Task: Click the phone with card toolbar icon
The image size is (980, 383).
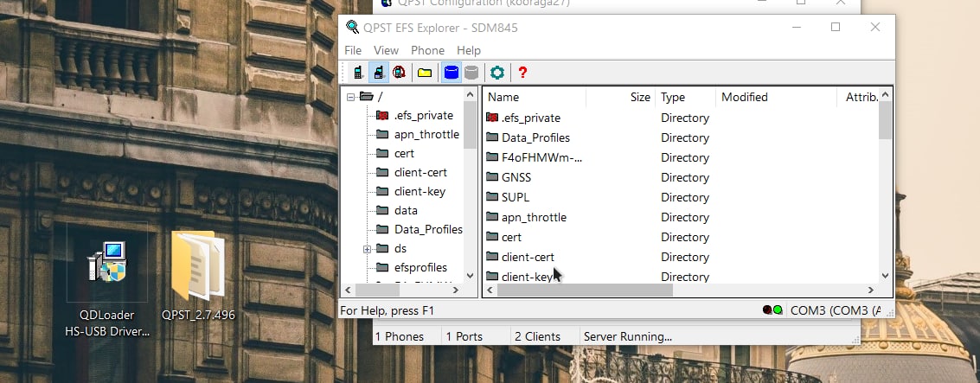Action: 379,73
